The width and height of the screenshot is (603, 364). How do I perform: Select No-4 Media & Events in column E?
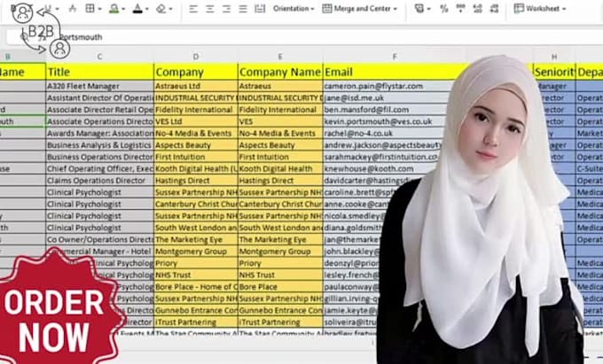point(280,134)
